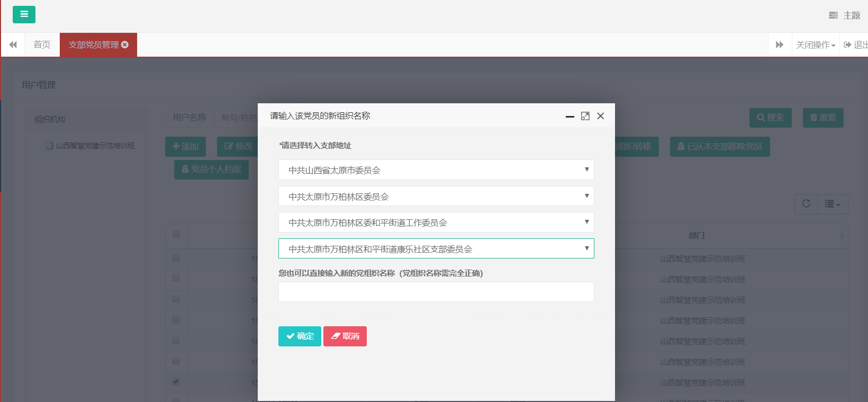Click the new party organization name input field
The image size is (868, 402).
tap(436, 292)
